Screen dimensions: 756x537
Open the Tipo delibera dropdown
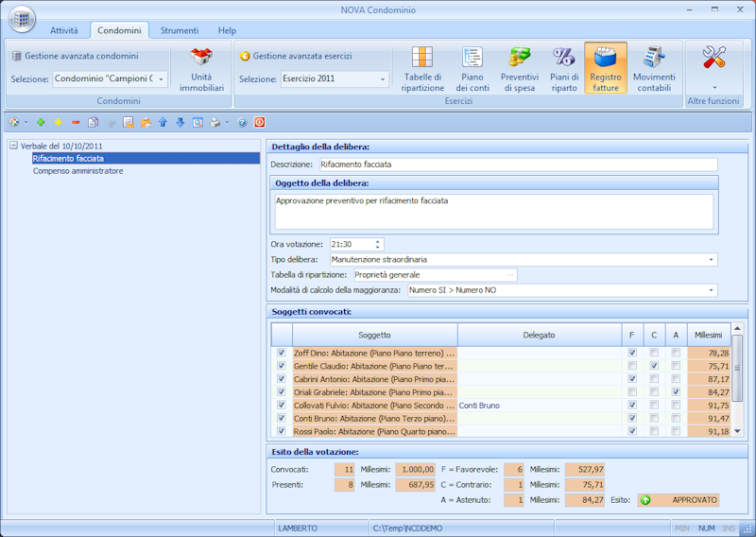(711, 260)
